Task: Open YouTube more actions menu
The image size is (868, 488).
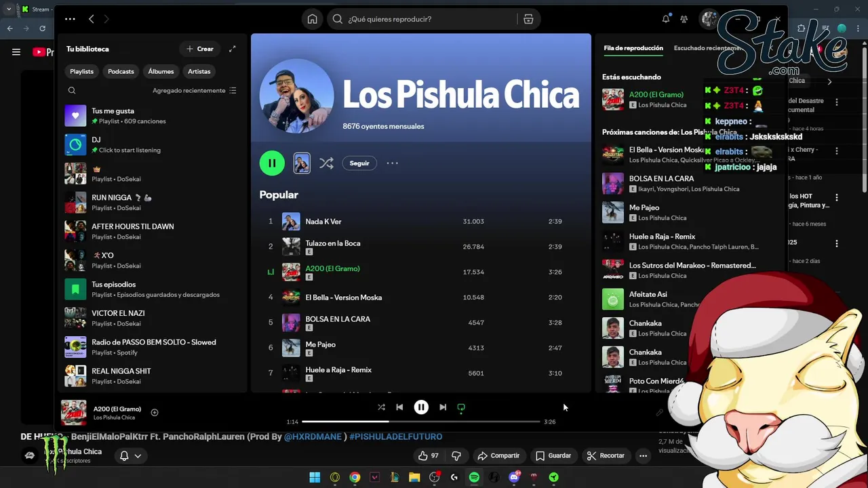Action: pos(643,455)
